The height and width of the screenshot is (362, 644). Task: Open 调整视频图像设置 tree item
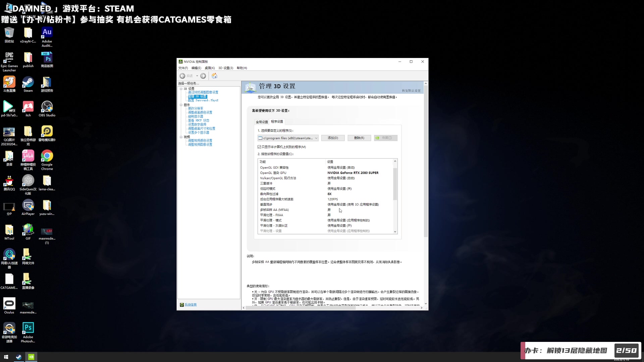coord(200,145)
